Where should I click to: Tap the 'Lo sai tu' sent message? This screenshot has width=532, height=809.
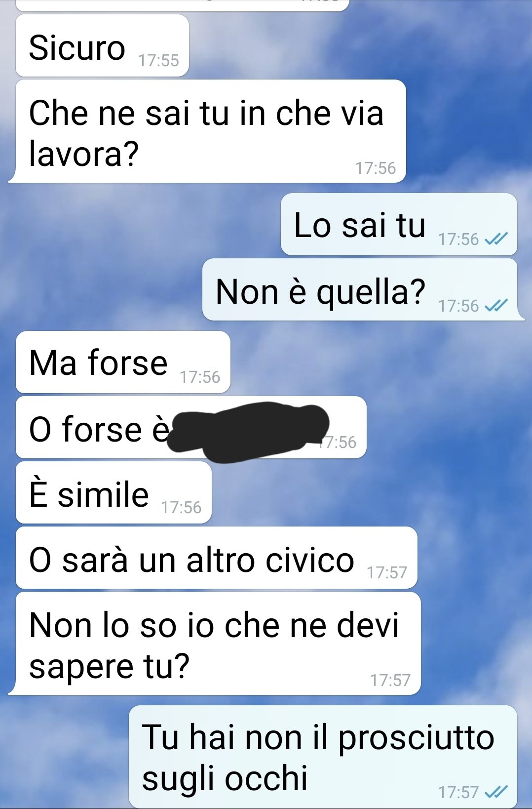coord(399,224)
